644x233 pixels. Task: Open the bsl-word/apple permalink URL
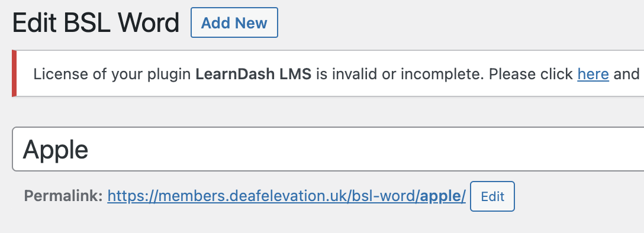(286, 196)
